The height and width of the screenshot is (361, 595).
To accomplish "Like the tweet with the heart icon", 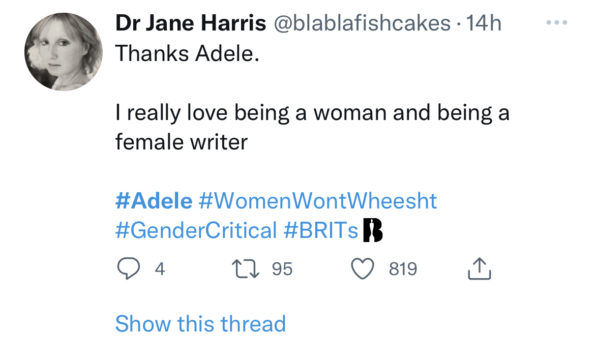I will click(362, 269).
